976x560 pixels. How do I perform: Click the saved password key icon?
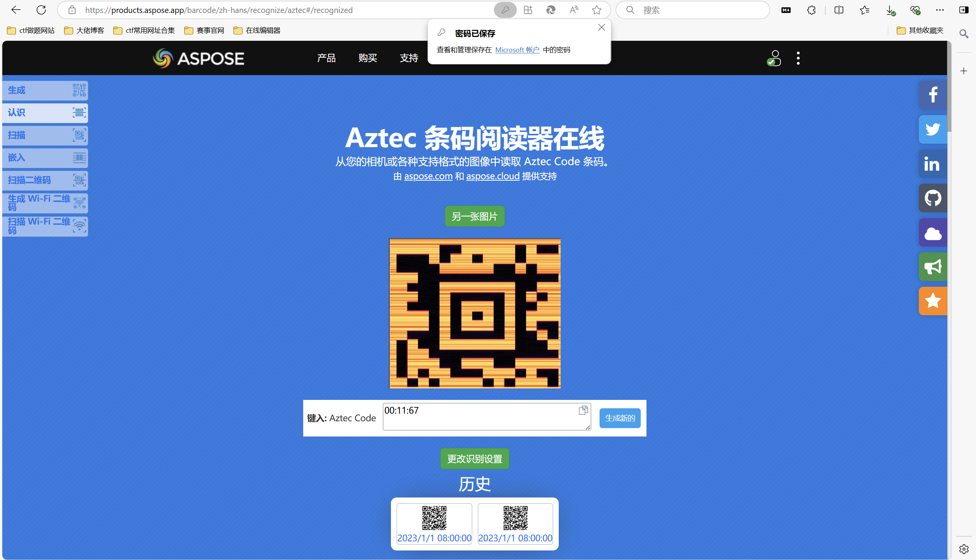(x=505, y=10)
